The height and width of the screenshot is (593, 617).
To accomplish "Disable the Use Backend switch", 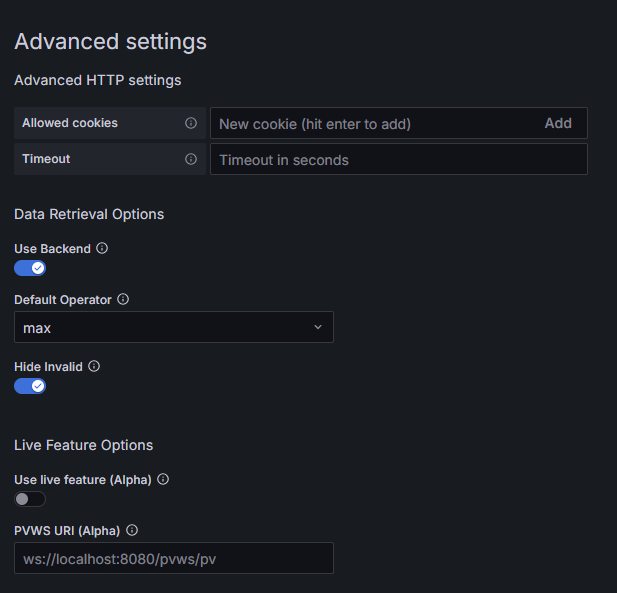I will (x=30, y=268).
